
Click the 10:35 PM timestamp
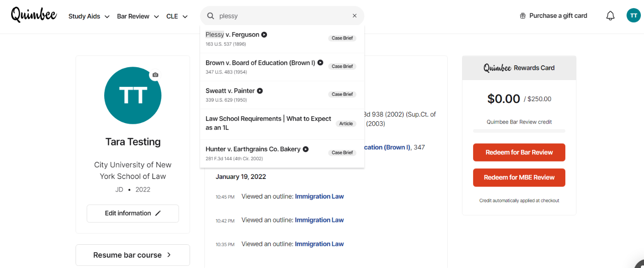(225, 245)
